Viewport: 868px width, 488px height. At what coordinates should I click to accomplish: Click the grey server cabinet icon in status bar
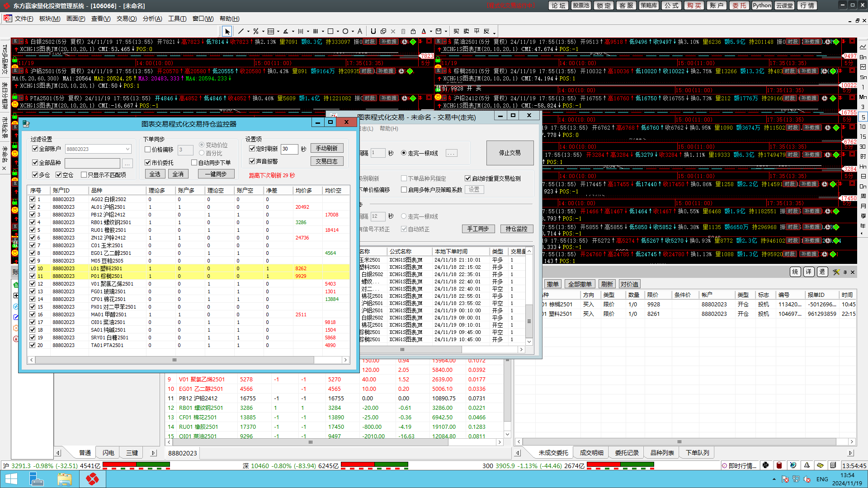(x=833, y=465)
